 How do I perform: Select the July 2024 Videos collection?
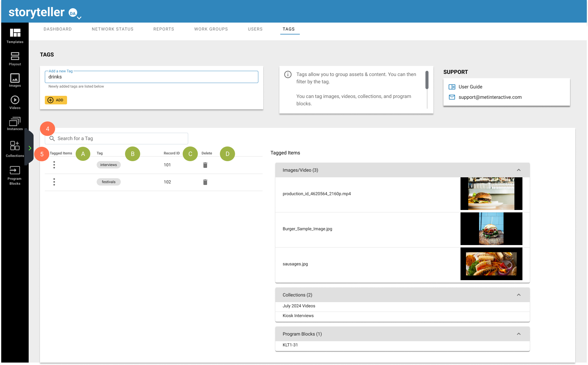point(299,306)
